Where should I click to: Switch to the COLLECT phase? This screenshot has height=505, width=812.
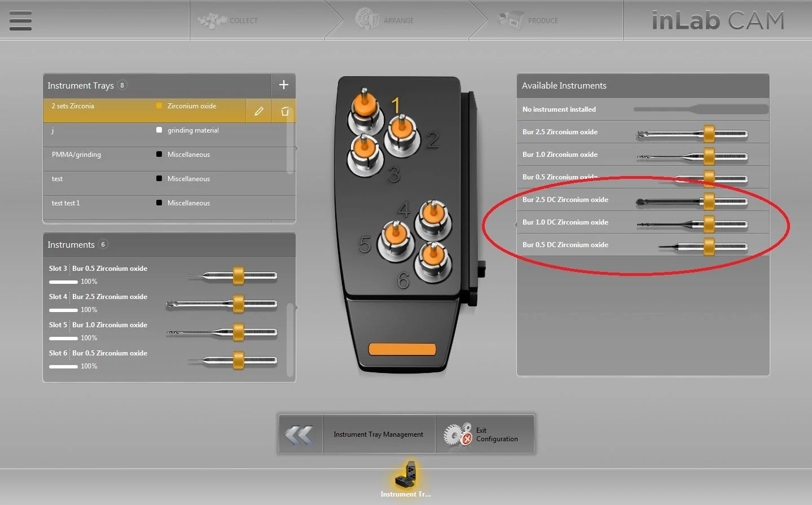pos(227,20)
